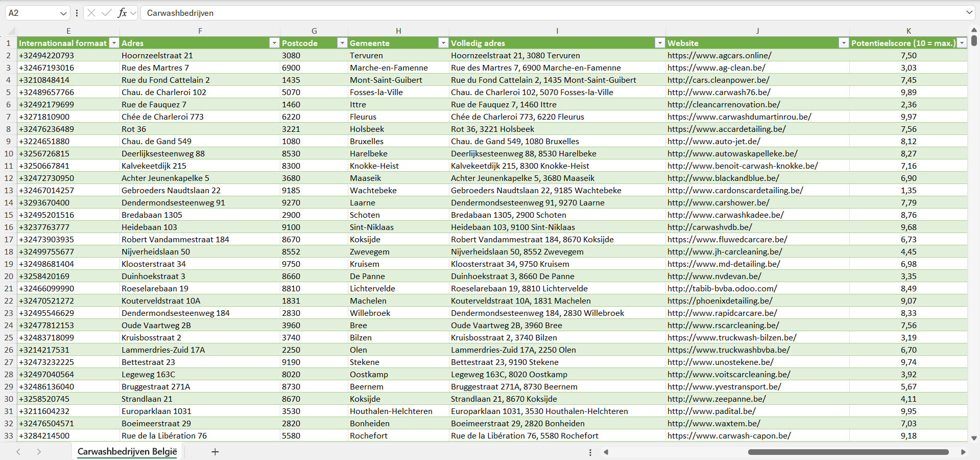Click the Enter checkmark icon in formula bar
Screen dimensions: 980x460
[107, 13]
